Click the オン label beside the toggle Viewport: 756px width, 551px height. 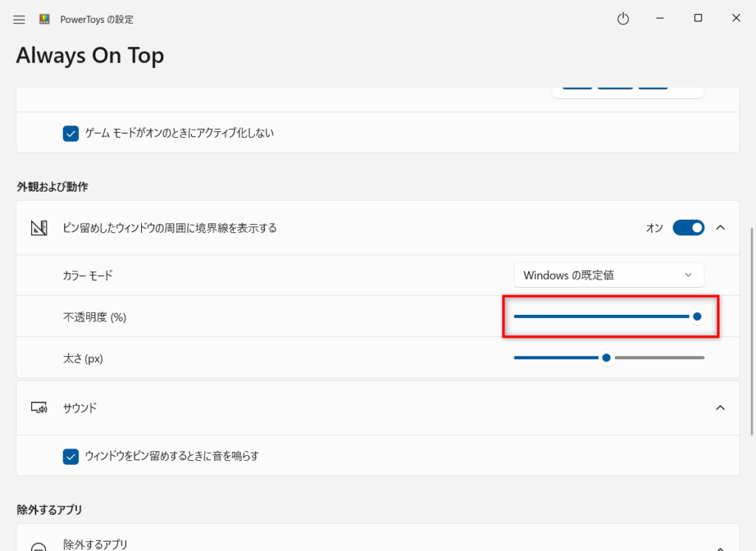click(x=655, y=228)
